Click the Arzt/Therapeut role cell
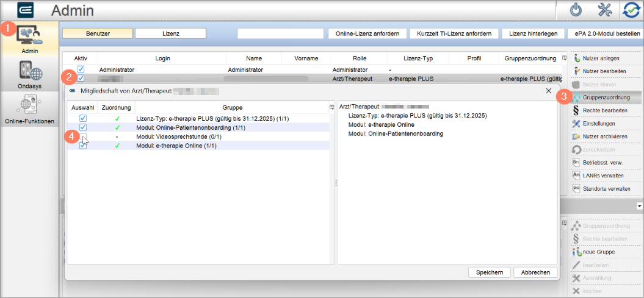The height and width of the screenshot is (298, 644). click(352, 78)
